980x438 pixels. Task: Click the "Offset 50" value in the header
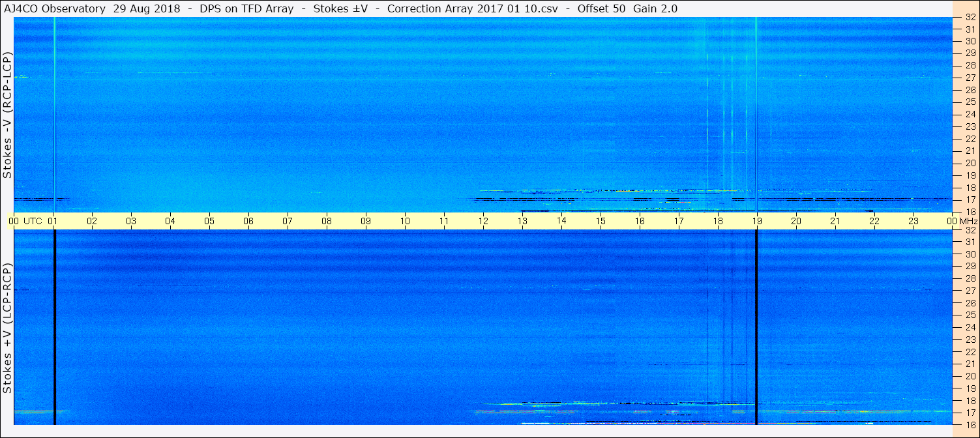pos(601,9)
